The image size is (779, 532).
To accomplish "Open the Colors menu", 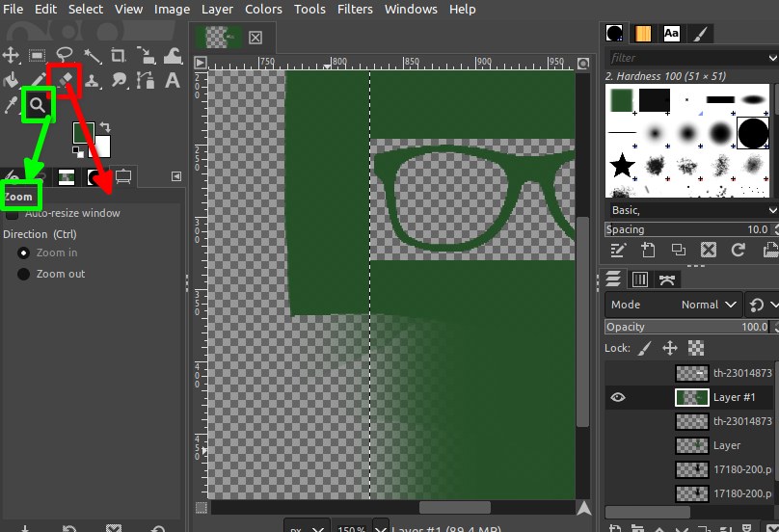I will [x=262, y=10].
